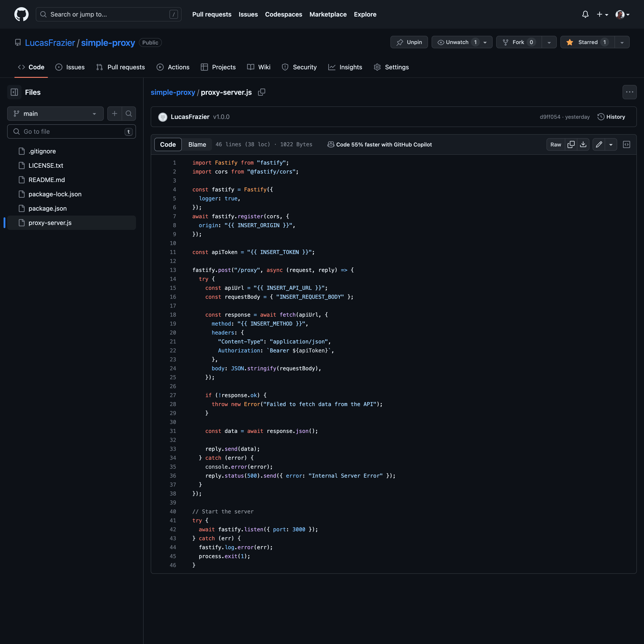Screen dimensions: 644x644
Task: Toggle the star off the repository
Action: click(x=587, y=42)
